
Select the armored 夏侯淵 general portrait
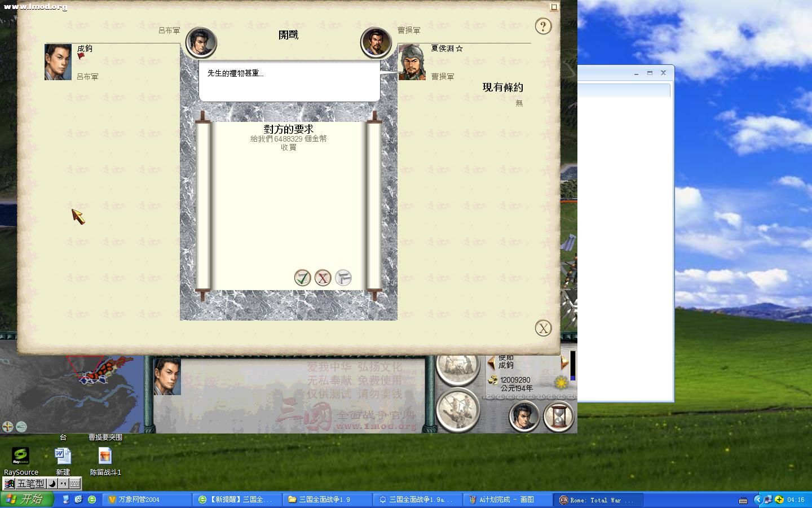(412, 62)
